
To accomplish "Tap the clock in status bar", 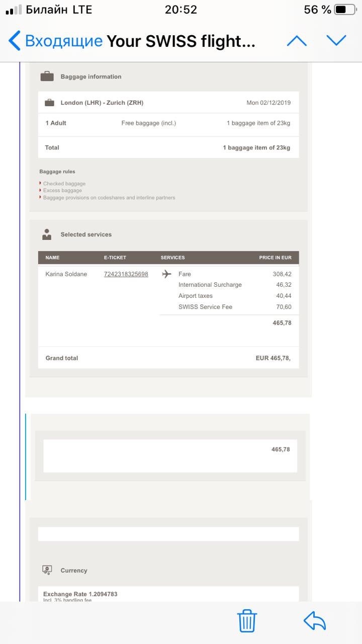I will click(181, 10).
